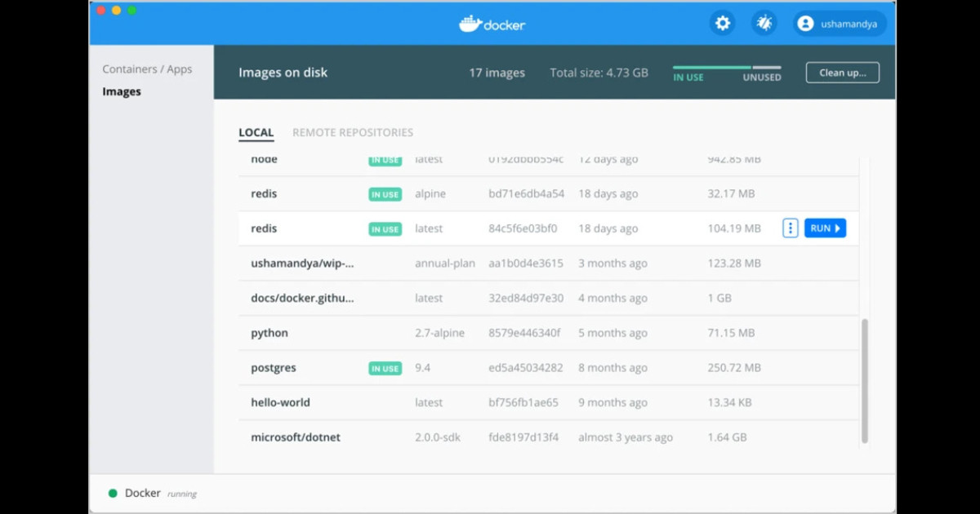Click the Clean up... button

(843, 73)
